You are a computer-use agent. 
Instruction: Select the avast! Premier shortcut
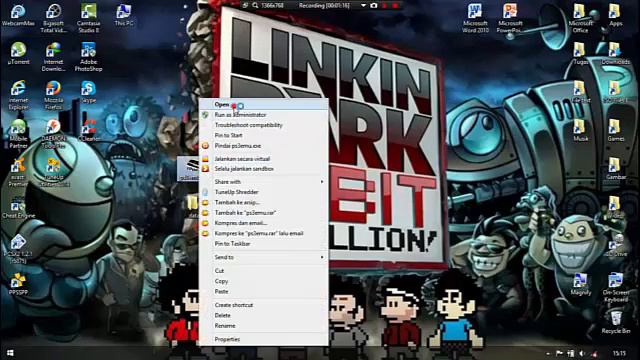tap(18, 172)
